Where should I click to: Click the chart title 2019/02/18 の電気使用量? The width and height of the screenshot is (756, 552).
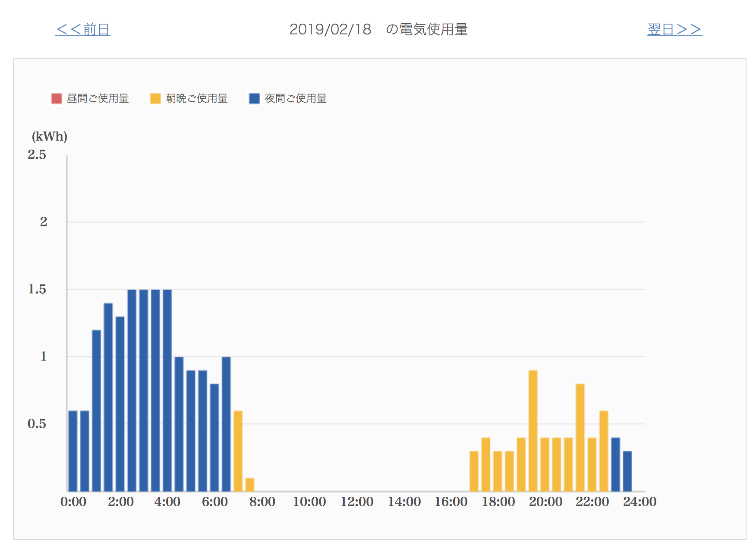pyautogui.click(x=378, y=30)
